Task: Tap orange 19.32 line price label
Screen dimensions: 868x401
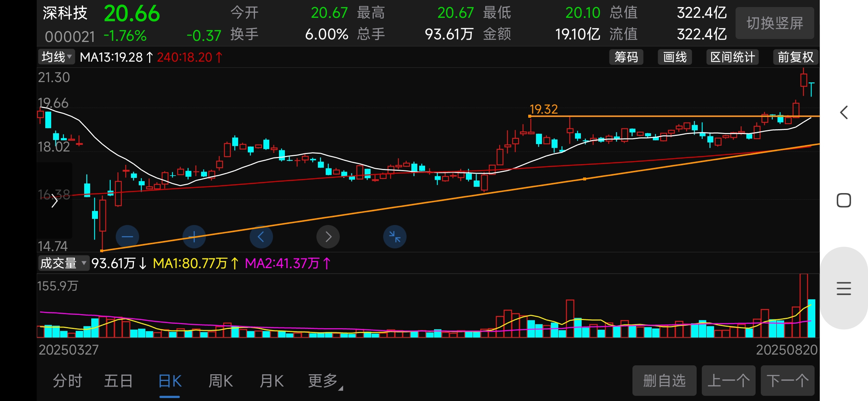Action: pos(543,109)
